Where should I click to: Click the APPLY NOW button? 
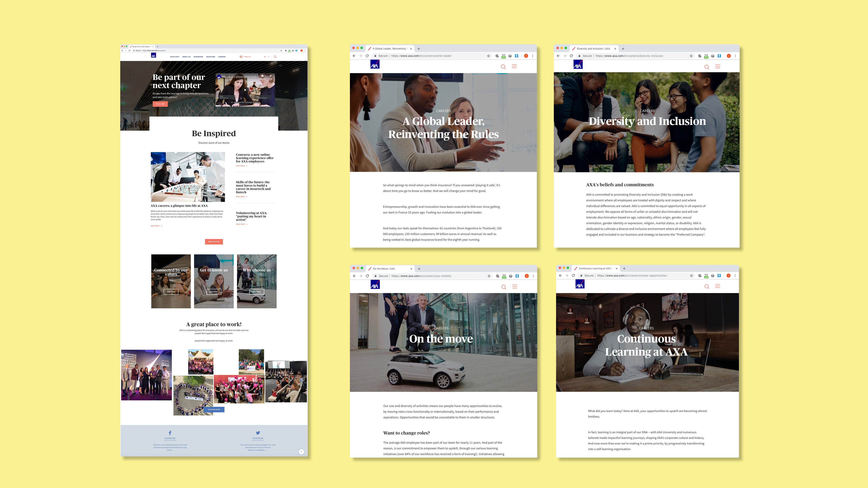click(160, 104)
